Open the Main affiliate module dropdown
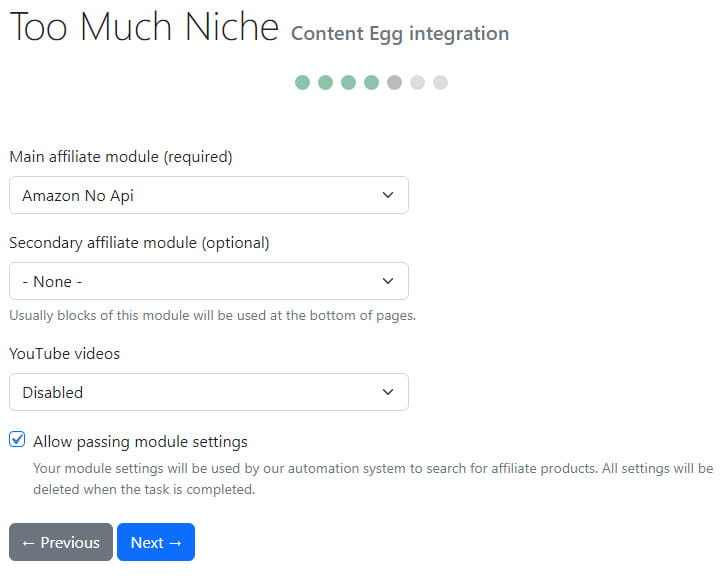This screenshot has width=722, height=586. (x=209, y=195)
